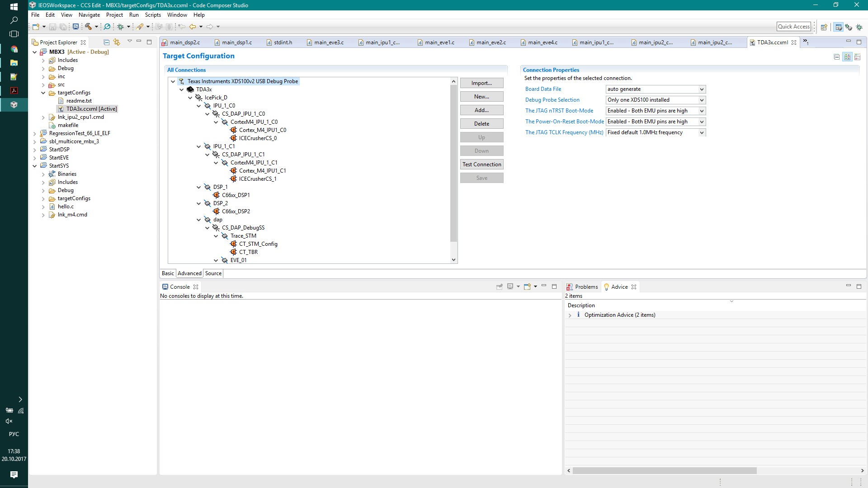Click Open Console icon
The image size is (868, 488).
click(527, 286)
